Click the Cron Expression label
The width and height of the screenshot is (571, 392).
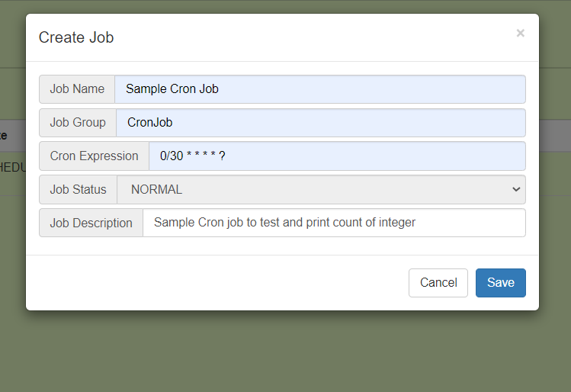94,156
